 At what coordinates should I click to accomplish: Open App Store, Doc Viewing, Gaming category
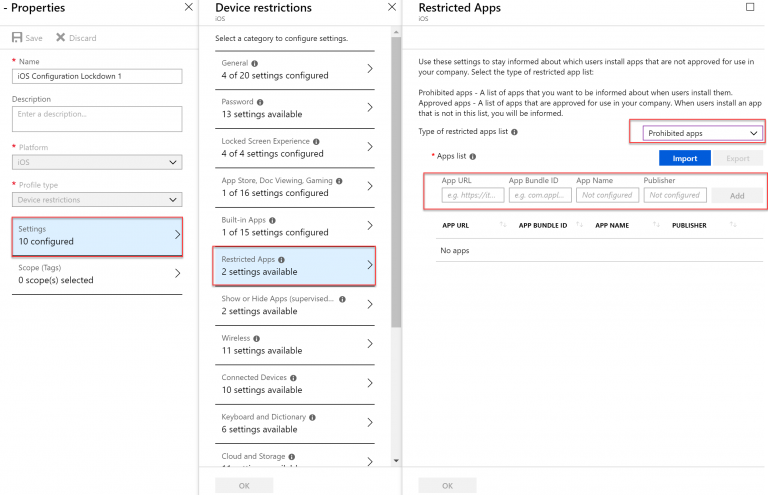pos(295,188)
